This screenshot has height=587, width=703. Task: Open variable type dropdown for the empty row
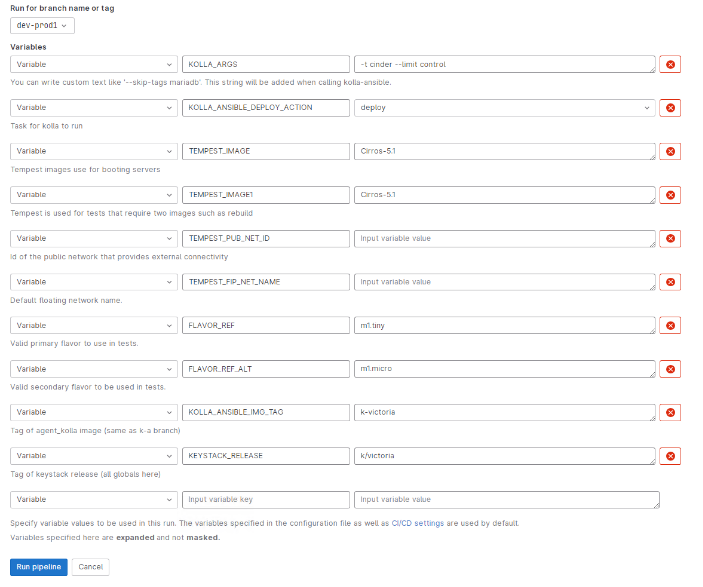[94, 499]
